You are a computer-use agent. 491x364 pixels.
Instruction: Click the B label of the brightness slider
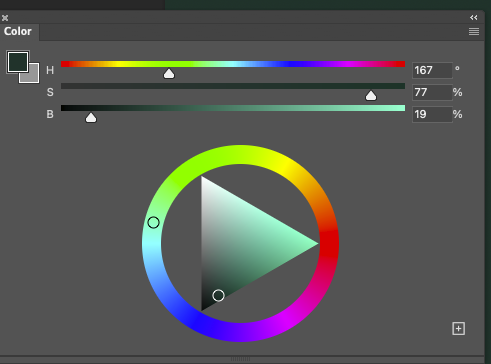(x=50, y=114)
